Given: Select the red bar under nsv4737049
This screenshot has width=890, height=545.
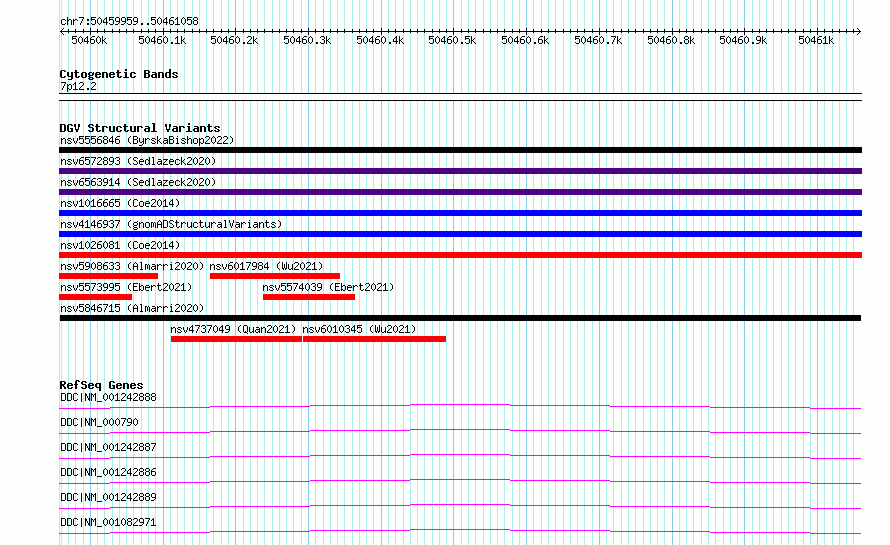Looking at the screenshot, I should tap(236, 339).
